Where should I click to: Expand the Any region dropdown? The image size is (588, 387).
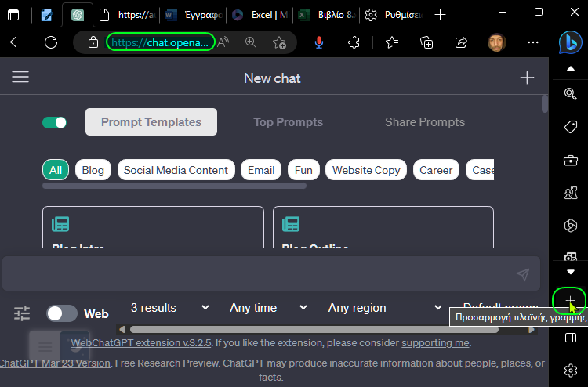(x=385, y=308)
